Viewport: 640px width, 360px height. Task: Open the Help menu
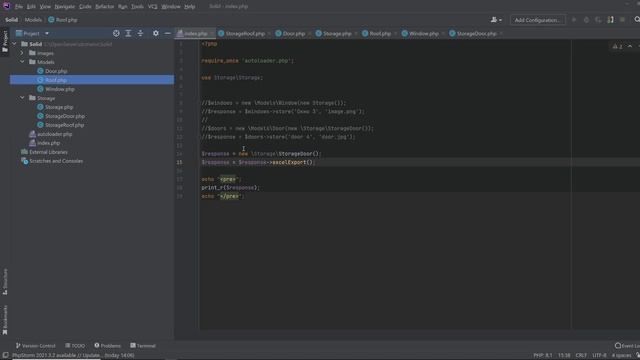[x=189, y=7]
